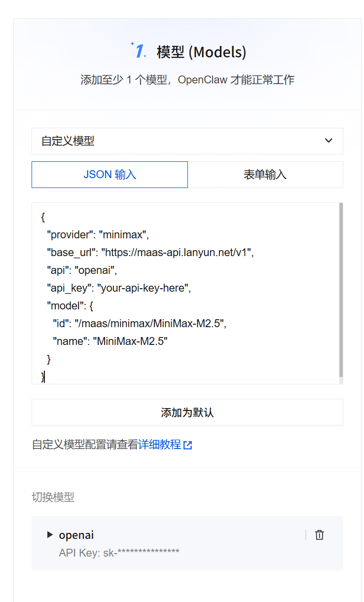The image size is (364, 602).
Task: Click the "base_url" line in JSON
Action: pos(150,253)
